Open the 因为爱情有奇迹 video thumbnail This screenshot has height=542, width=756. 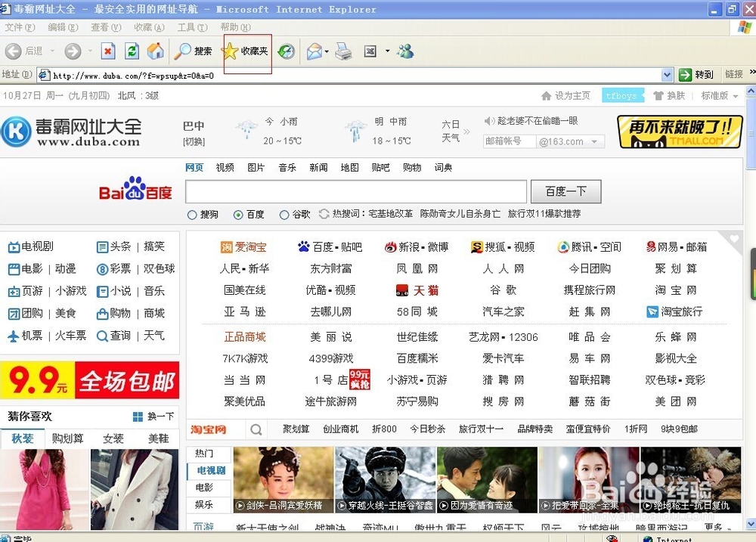click(487, 479)
